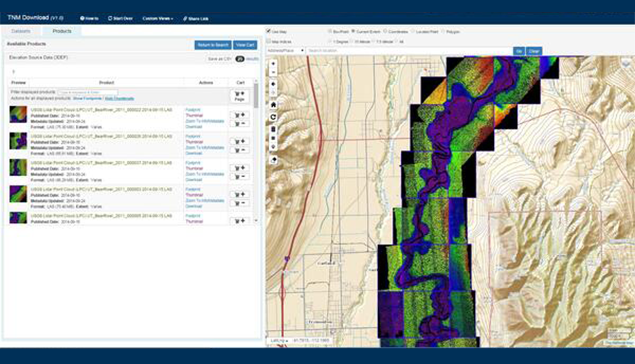Toggle the Use Map checkbox
Viewport: 635px width, 364px height.
[269, 31]
